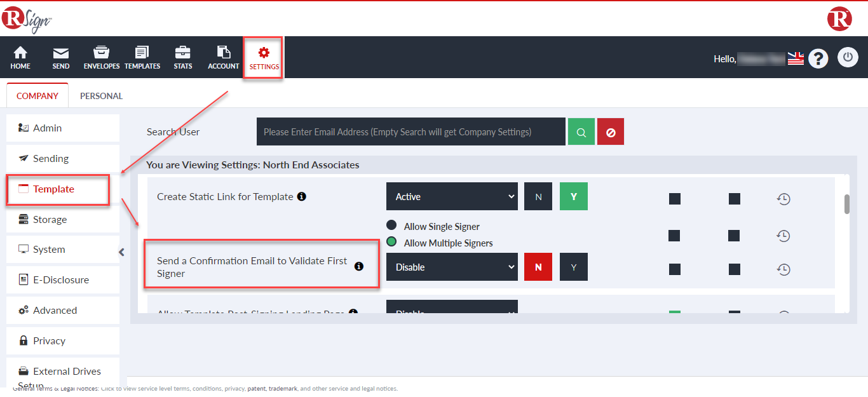Image resolution: width=868 pixels, height=397 pixels.
Task: Show info for Send a Confirmation Email setting
Action: [359, 266]
